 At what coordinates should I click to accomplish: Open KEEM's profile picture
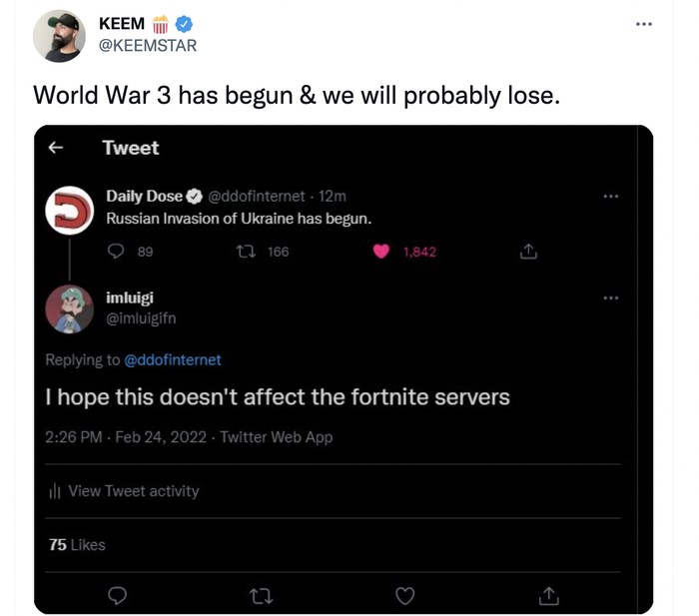[59, 36]
